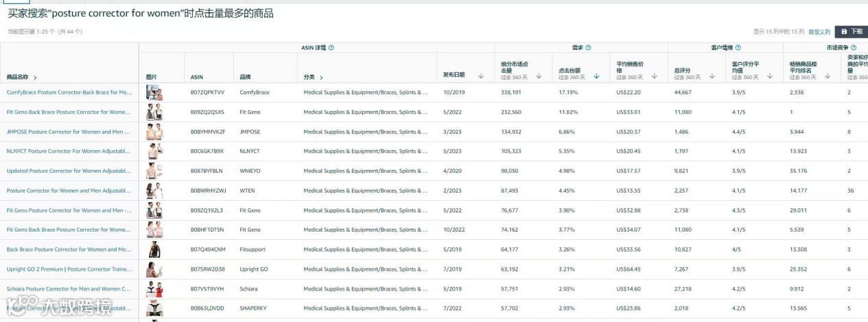
Task: Click SHAPERKY product thumbnail image
Action: point(154,308)
